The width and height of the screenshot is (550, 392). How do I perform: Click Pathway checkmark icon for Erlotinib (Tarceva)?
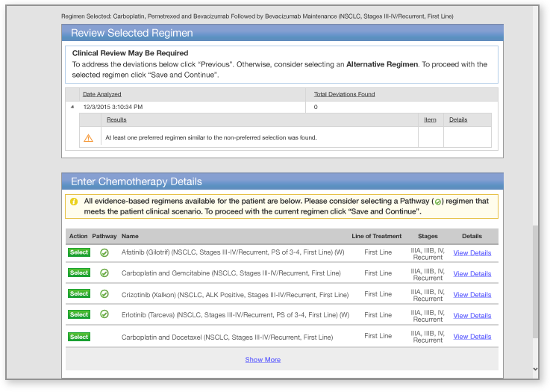[104, 315]
